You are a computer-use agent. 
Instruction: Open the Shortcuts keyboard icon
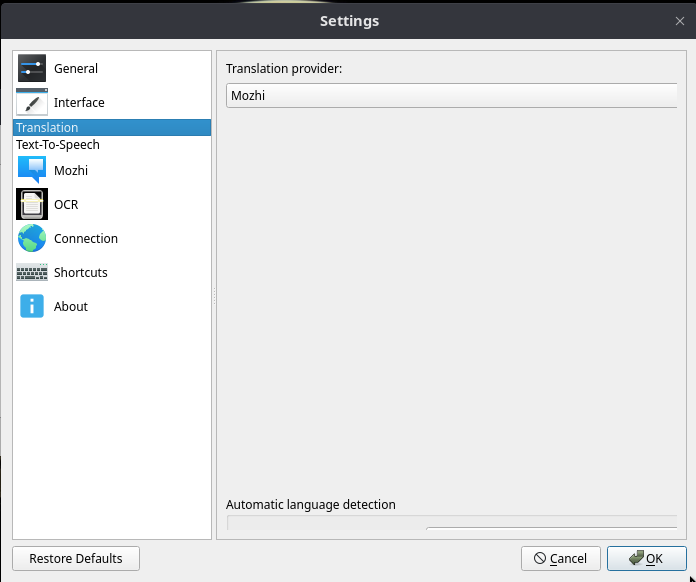coord(32,273)
